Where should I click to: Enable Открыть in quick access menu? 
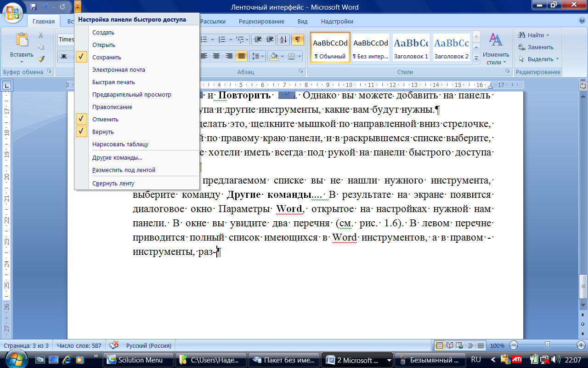pyautogui.click(x=137, y=45)
